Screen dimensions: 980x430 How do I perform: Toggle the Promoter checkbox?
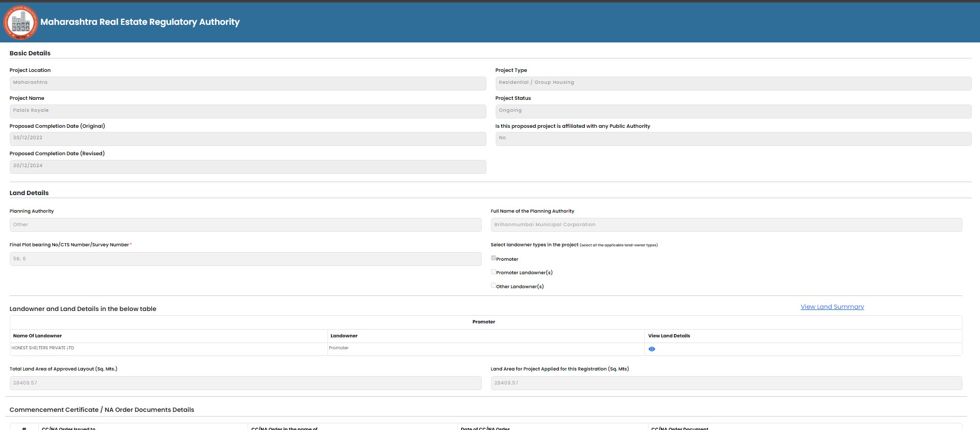tap(494, 258)
